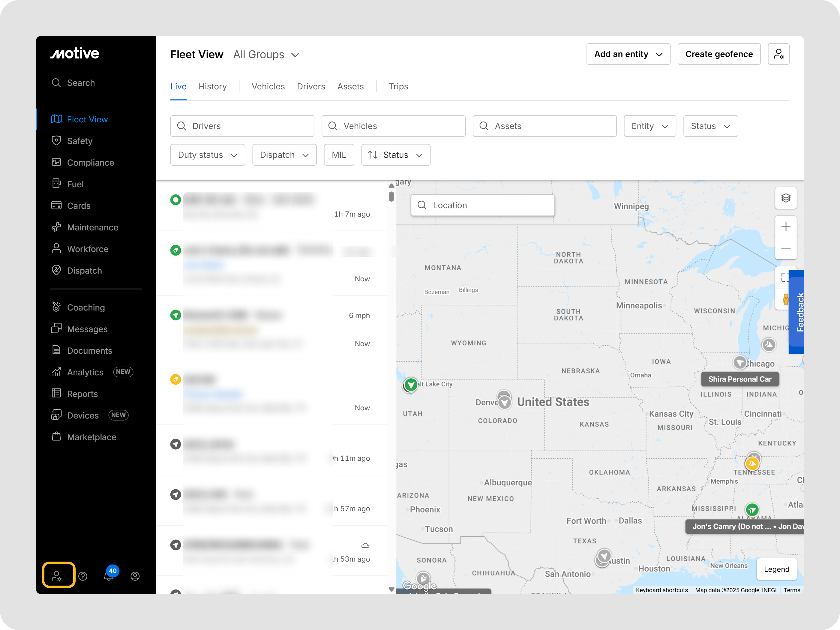Open admin settings icon in bottom sidebar

tap(58, 576)
